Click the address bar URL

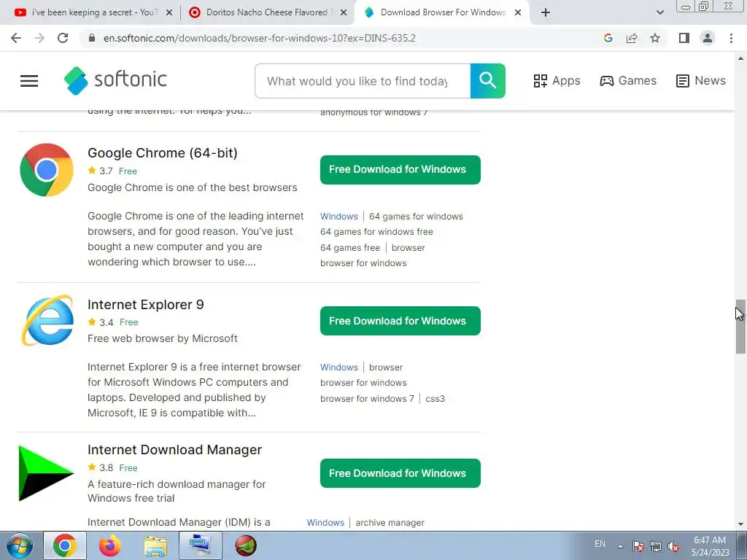[260, 38]
